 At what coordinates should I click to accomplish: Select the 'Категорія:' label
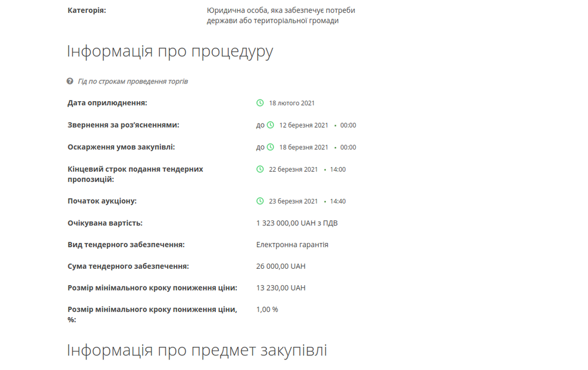pos(86,11)
